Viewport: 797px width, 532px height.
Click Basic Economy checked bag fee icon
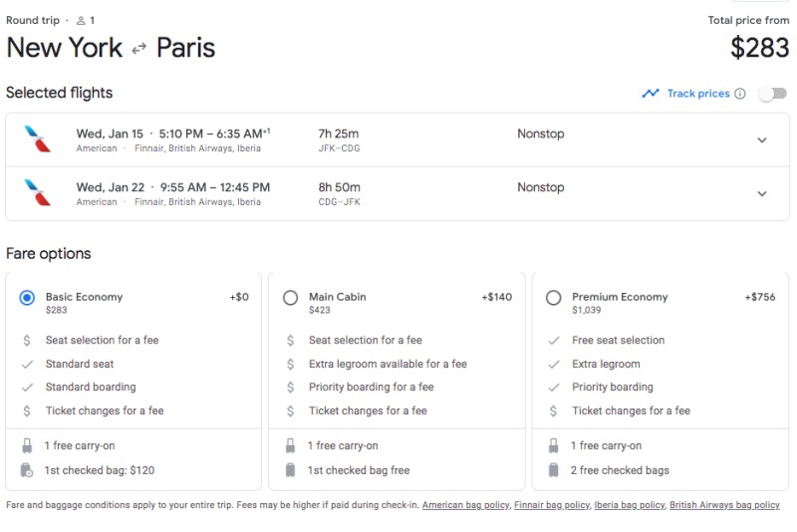point(27,470)
